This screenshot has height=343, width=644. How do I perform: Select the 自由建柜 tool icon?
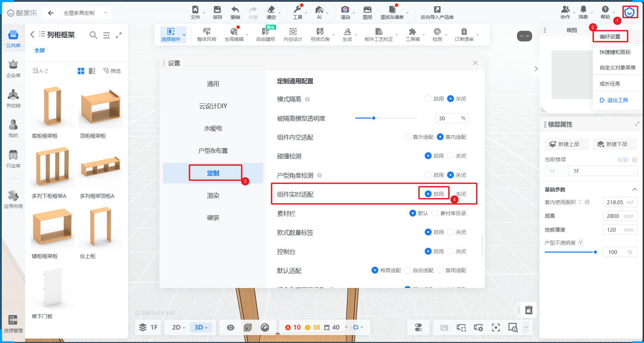[x=265, y=32]
